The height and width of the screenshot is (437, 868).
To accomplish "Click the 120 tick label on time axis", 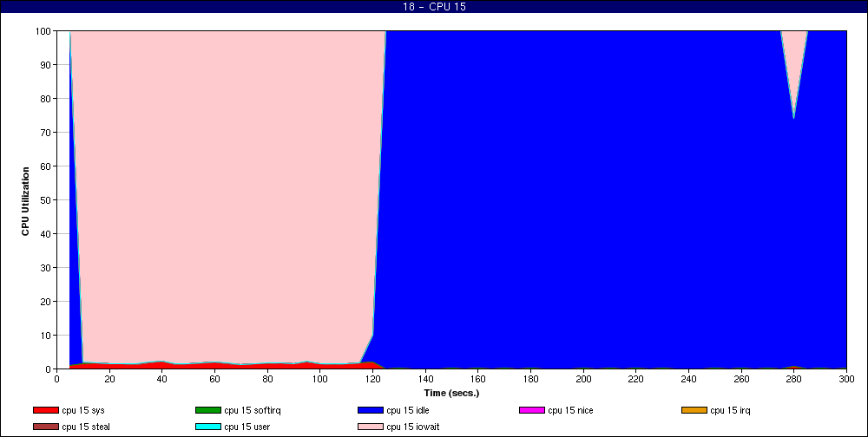I will pyautogui.click(x=372, y=379).
